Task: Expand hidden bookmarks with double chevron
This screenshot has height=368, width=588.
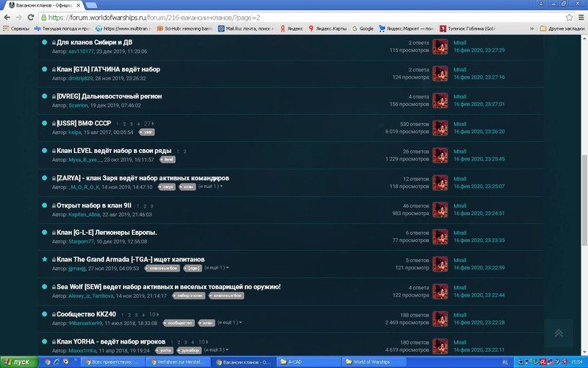Action: 531,29
